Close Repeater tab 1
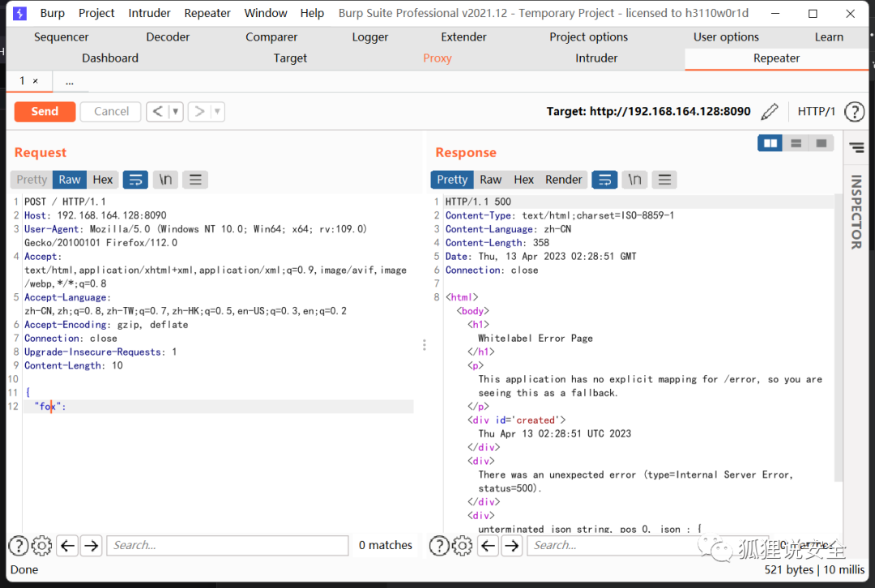The width and height of the screenshot is (875, 588). point(35,82)
